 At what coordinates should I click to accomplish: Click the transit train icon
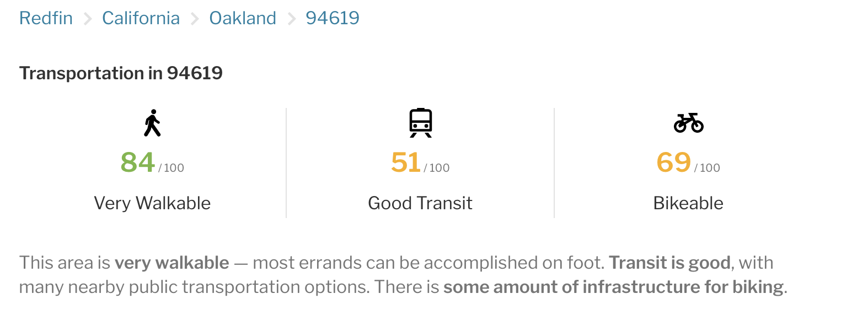click(x=421, y=122)
